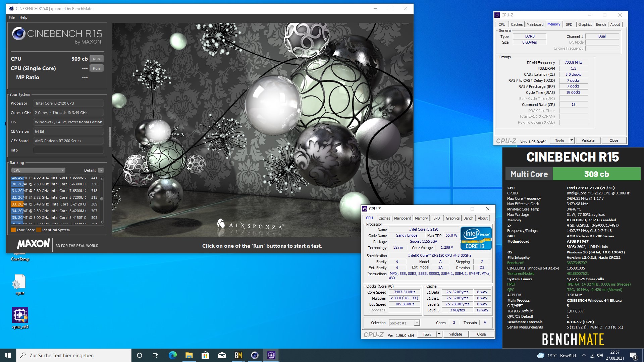
Task: Switch to Cinebench taskbar icon
Action: (x=255, y=355)
